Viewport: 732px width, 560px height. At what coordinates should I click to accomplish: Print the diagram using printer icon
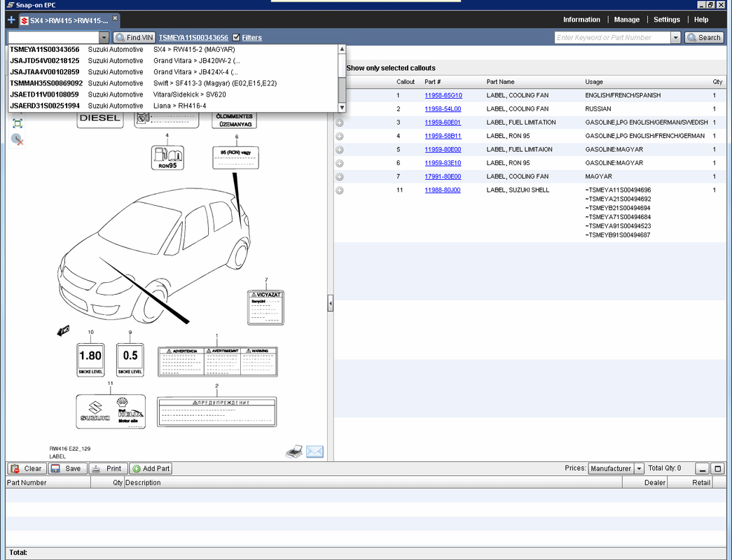pyautogui.click(x=294, y=451)
